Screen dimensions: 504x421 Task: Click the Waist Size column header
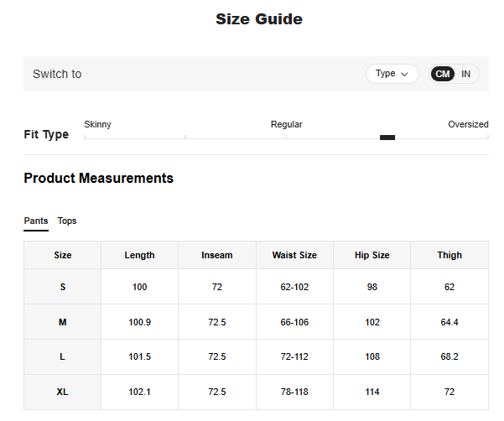point(294,255)
